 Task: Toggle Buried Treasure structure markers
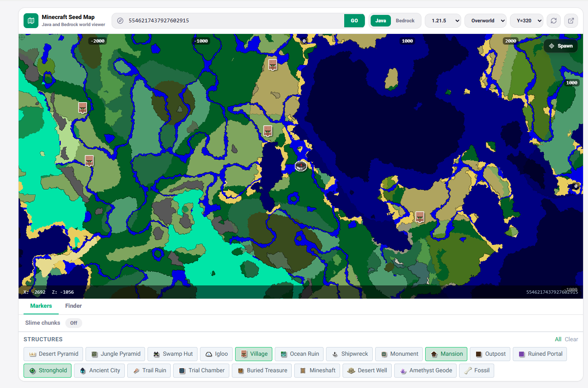(262, 371)
